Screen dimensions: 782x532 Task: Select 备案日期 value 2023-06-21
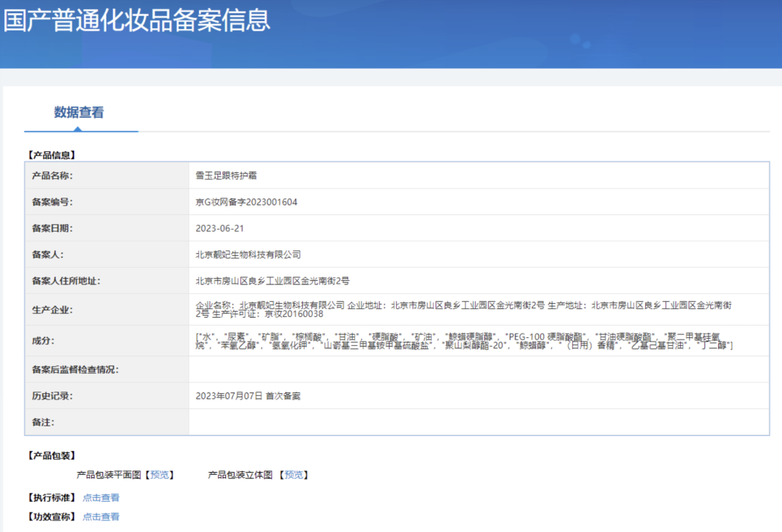[219, 228]
